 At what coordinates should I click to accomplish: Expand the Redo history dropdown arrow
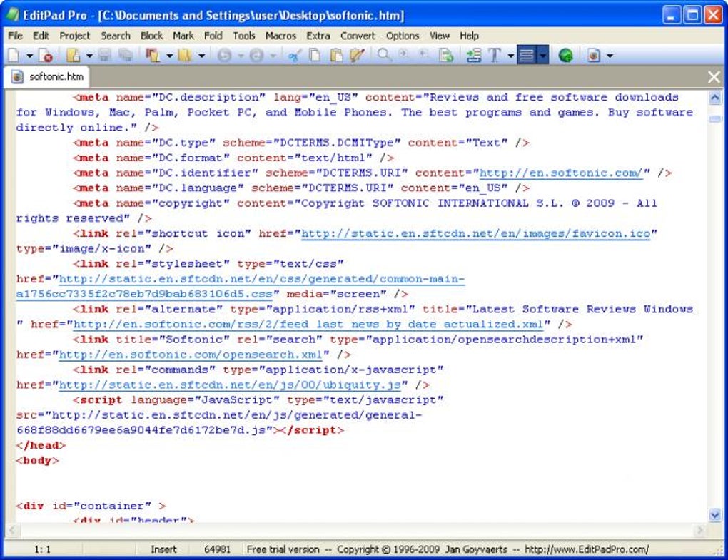[x=273, y=56]
